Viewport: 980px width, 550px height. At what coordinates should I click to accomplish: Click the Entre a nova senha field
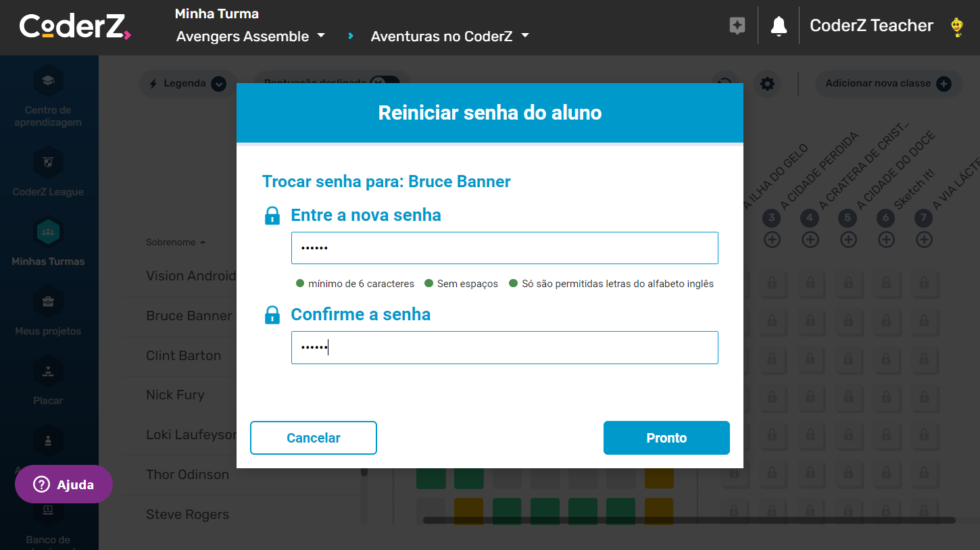[504, 248]
